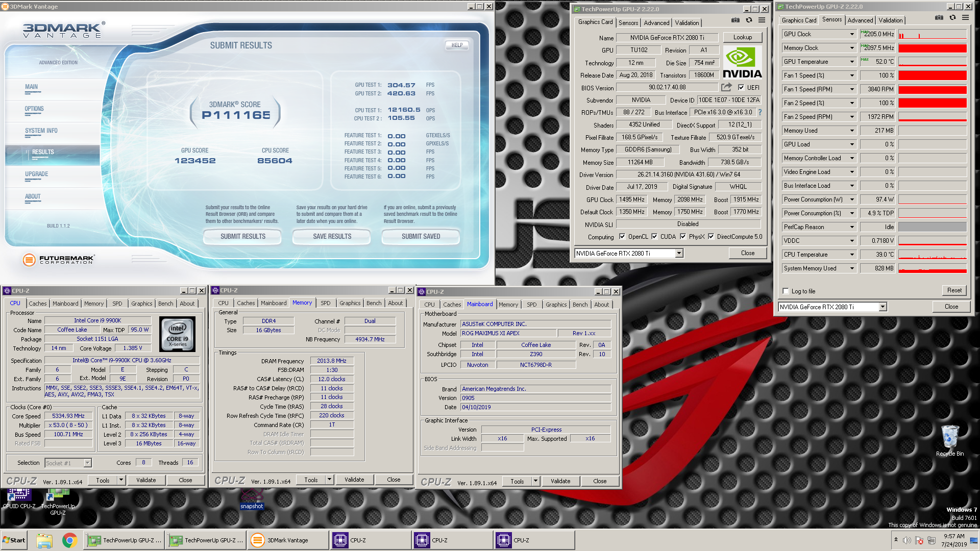Open the Tools dropdown arrow in CPU-Z Memory window
The width and height of the screenshot is (980, 551).
[x=329, y=480]
